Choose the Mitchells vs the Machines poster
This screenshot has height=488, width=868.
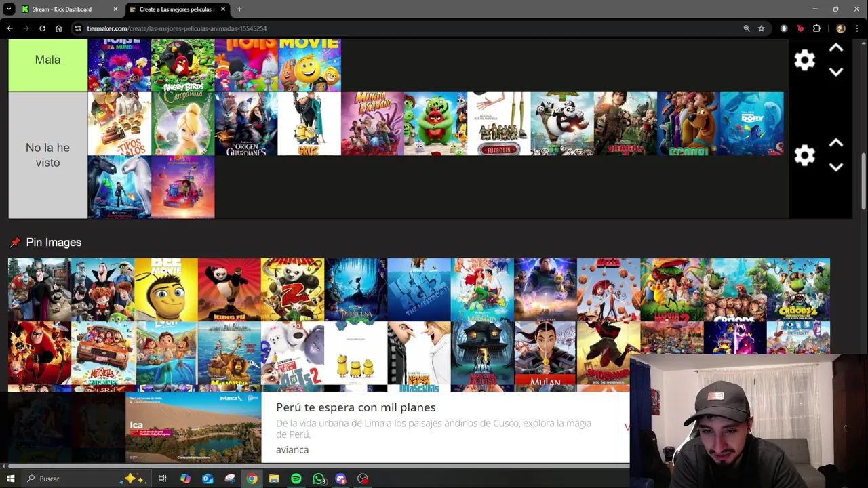[102, 353]
